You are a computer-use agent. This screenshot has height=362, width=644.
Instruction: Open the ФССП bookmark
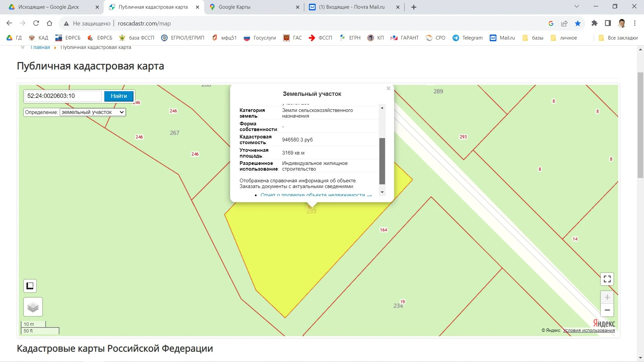point(320,38)
